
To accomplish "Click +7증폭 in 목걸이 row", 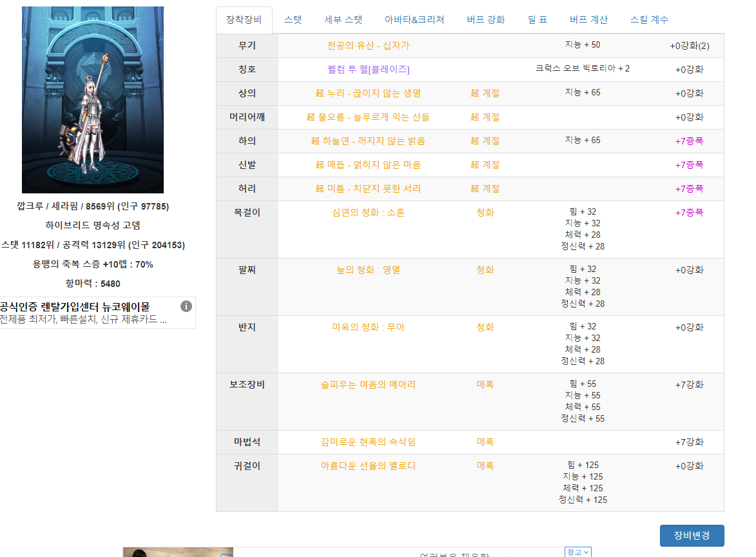I will [690, 213].
